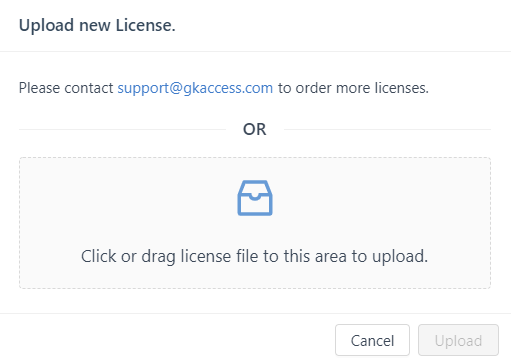Select the 'Upload new License.' dialog title
511x363 pixels.
point(97,25)
